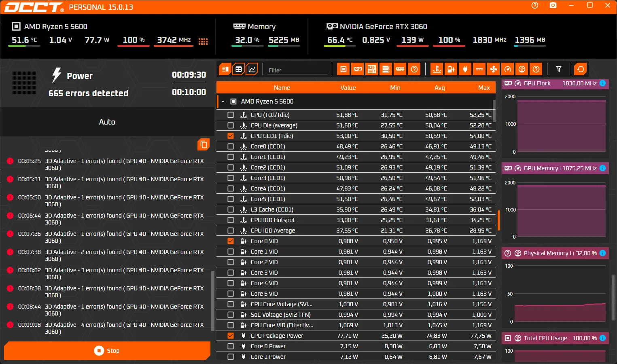Viewport: 617px width, 364px height.
Task: Toggle the temperature sensor type filter
Action: 437,69
